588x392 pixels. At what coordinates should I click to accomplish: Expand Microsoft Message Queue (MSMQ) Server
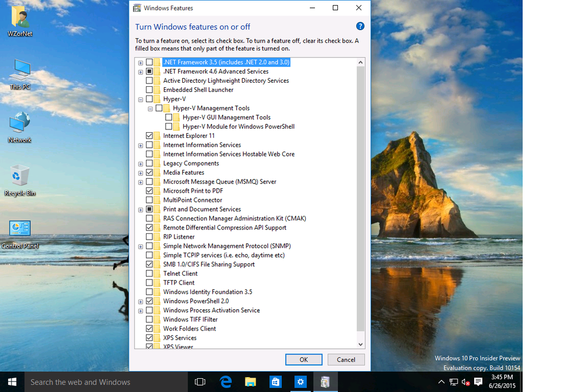tap(141, 182)
